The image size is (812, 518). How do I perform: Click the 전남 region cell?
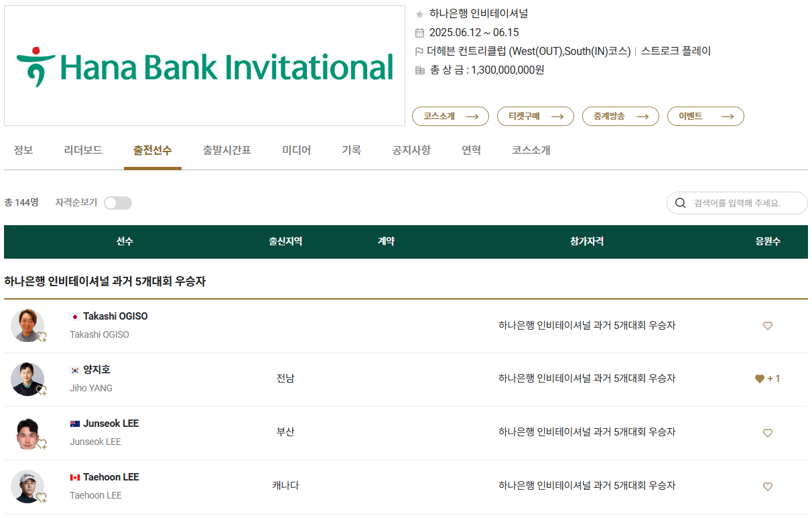(x=285, y=379)
